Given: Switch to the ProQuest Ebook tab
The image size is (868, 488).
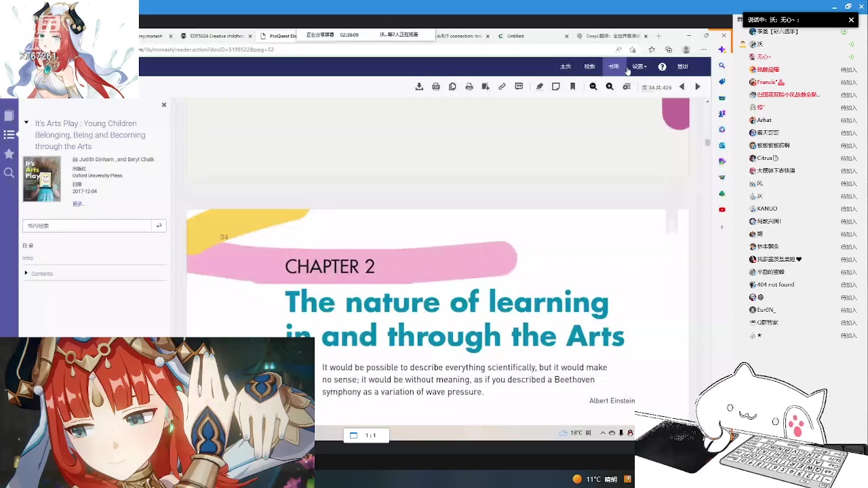Looking at the screenshot, I should 279,36.
